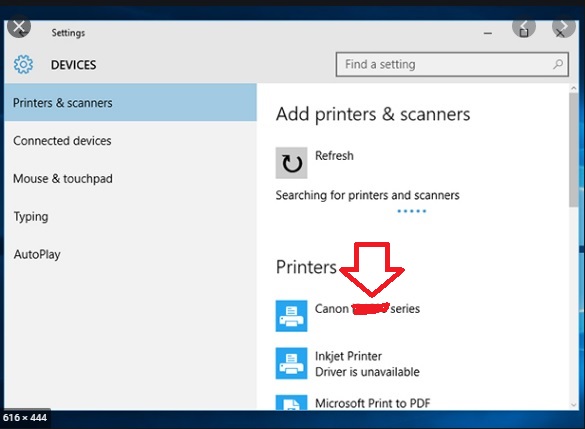Click the Add printers & scanners heading

(373, 114)
